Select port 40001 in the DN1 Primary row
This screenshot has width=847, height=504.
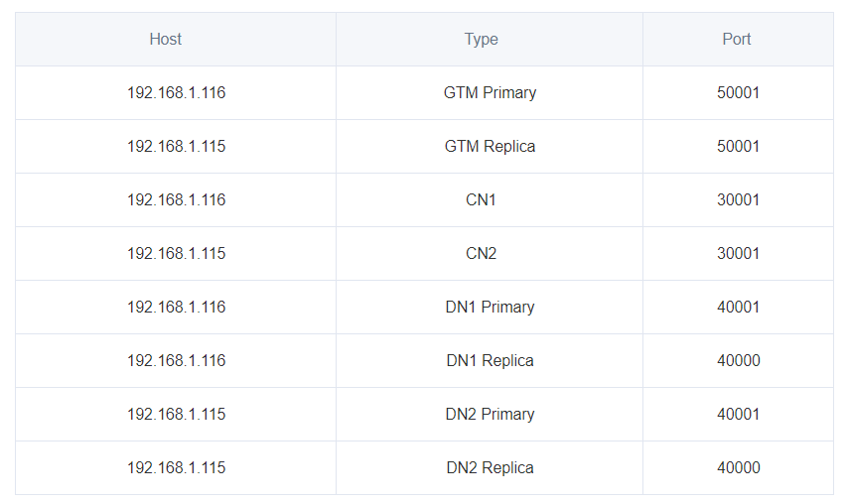pyautogui.click(x=738, y=308)
